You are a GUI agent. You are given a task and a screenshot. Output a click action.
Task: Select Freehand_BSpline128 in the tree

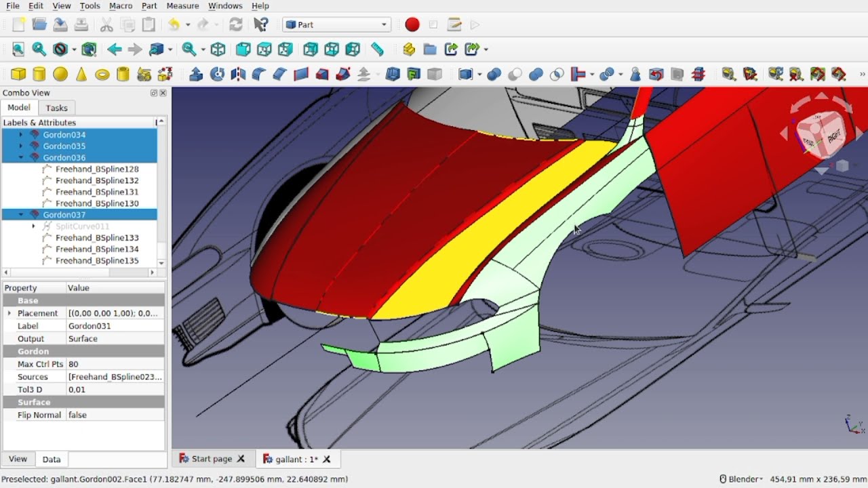pyautogui.click(x=97, y=169)
